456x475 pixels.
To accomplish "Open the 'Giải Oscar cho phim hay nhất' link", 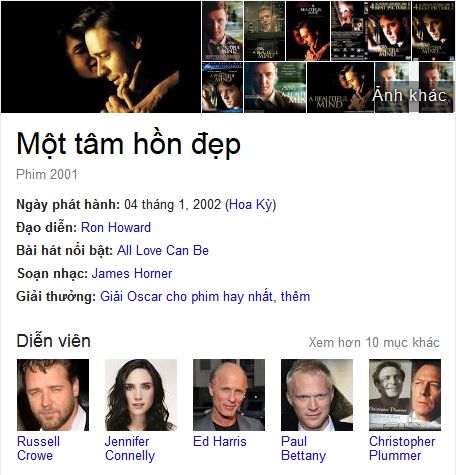I will coord(186,296).
